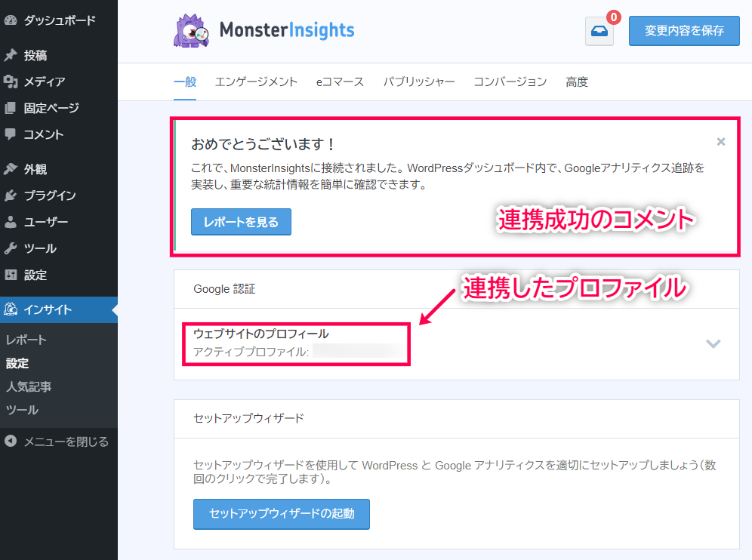The height and width of the screenshot is (560, 752).
Task: Click the notification count badge showing 0
Action: point(613,17)
